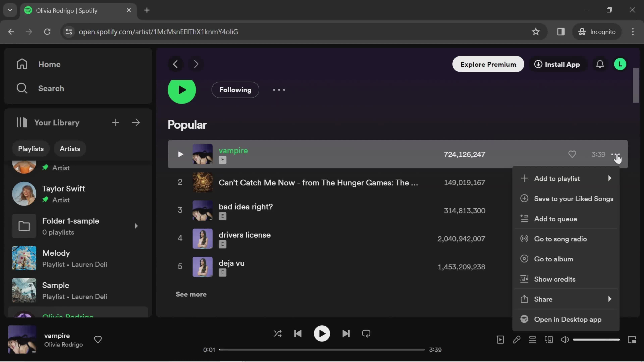Skip to the next track
644x362 pixels.
tap(346, 334)
